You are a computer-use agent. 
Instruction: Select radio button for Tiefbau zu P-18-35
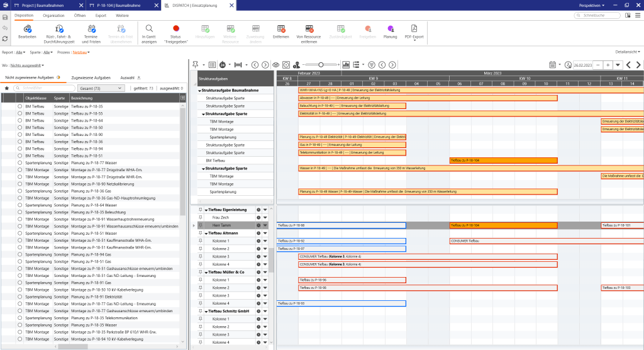pyautogui.click(x=19, y=106)
